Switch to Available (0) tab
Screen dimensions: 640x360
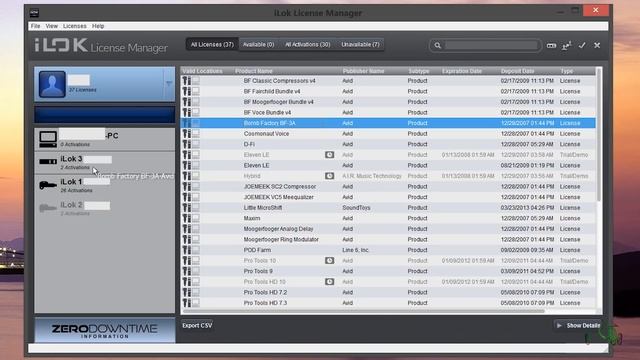coord(258,44)
